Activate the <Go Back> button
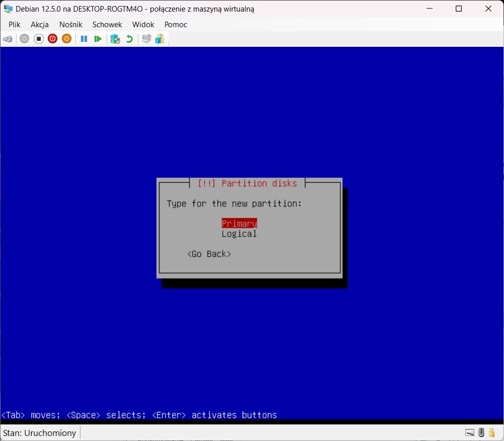 pos(209,254)
